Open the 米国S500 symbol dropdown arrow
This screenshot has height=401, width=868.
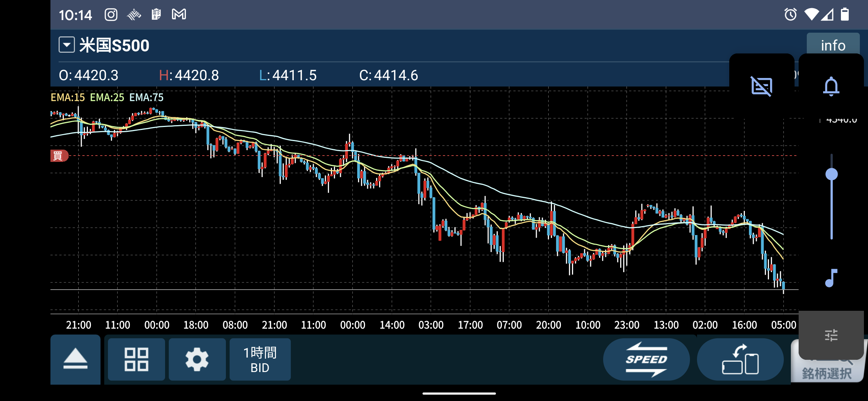pos(67,45)
